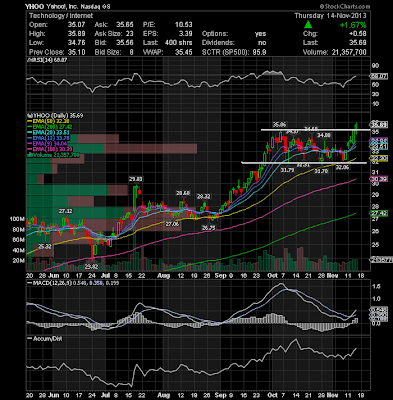Click the Prev Close value 35.10

tap(76, 52)
